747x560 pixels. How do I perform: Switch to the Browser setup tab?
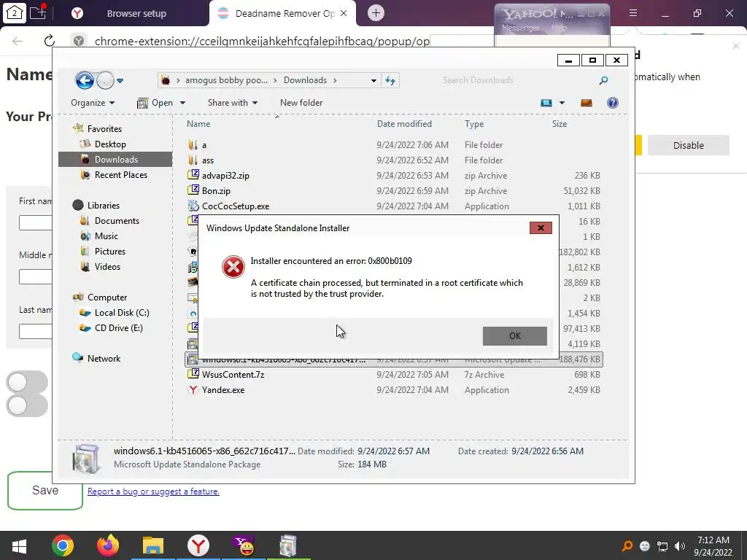136,13
